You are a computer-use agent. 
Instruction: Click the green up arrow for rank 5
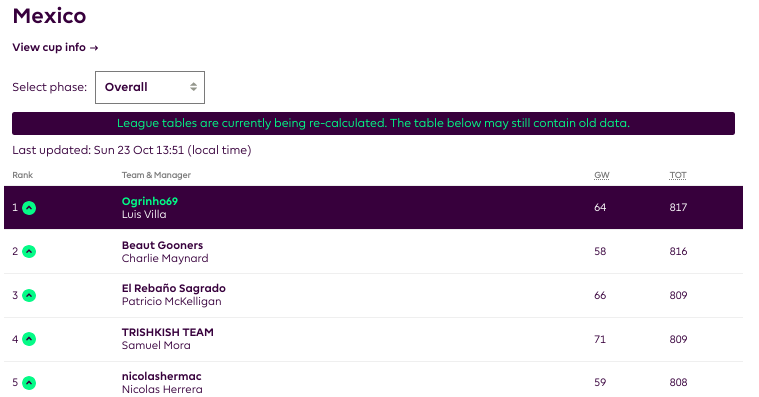[29, 383]
